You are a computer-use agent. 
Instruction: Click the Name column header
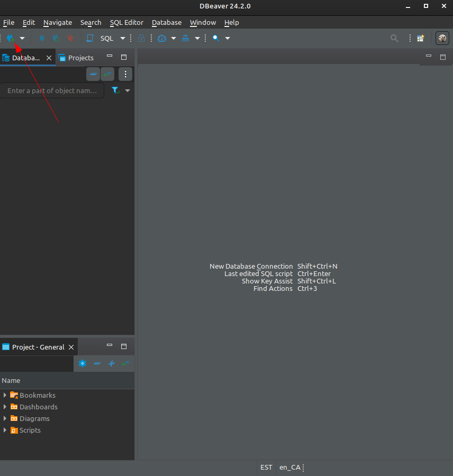click(67, 381)
